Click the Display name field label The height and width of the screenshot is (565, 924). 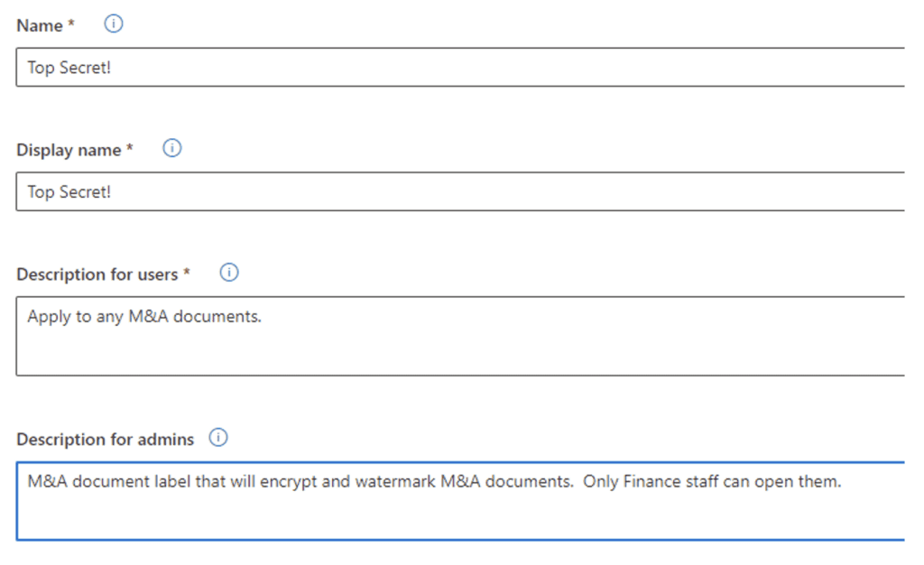[x=69, y=150]
